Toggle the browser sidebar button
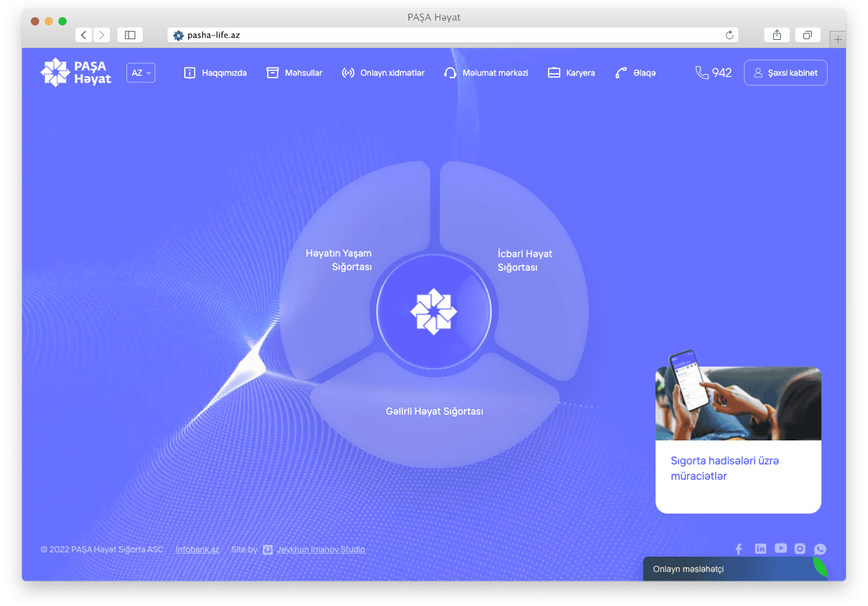 tap(130, 35)
